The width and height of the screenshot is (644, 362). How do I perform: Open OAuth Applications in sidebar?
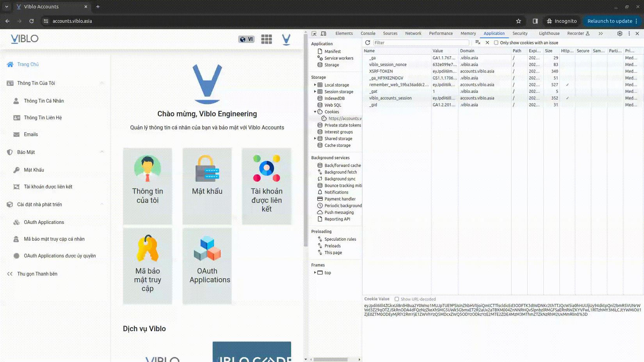click(44, 222)
